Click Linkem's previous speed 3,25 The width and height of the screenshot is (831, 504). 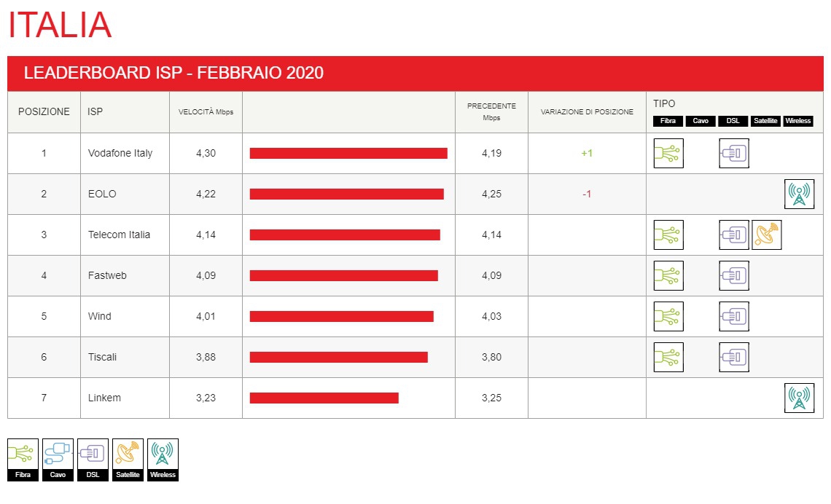click(x=491, y=398)
